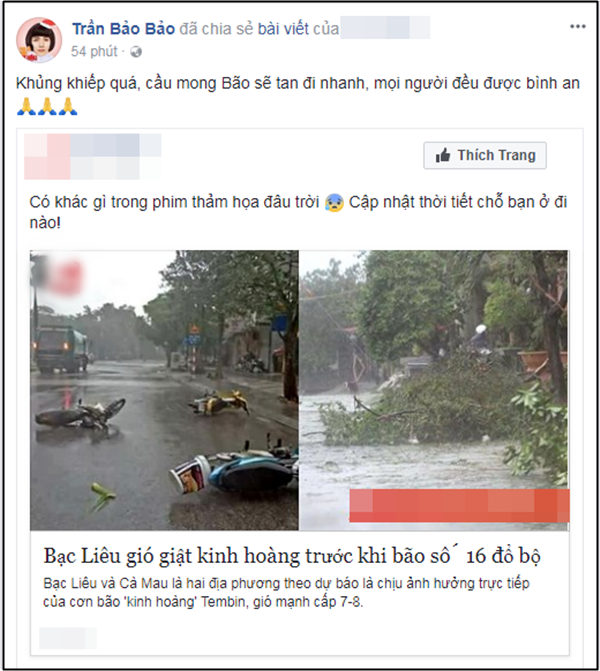This screenshot has width=600, height=671.
Task: Click the crying emoji in shared caption
Action: [334, 202]
